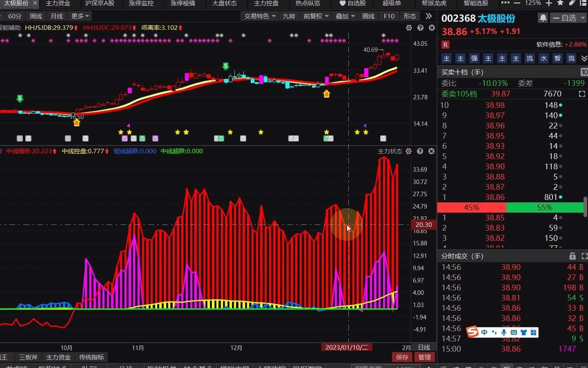
Task: Click the first 主 tag icon
Action: tap(446, 58)
